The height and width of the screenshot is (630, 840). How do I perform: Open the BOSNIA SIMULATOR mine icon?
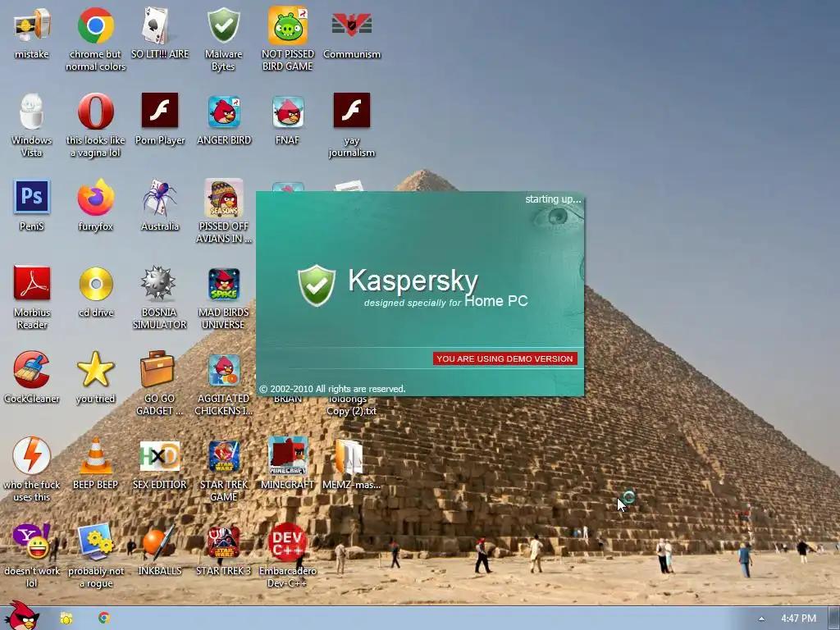158,283
